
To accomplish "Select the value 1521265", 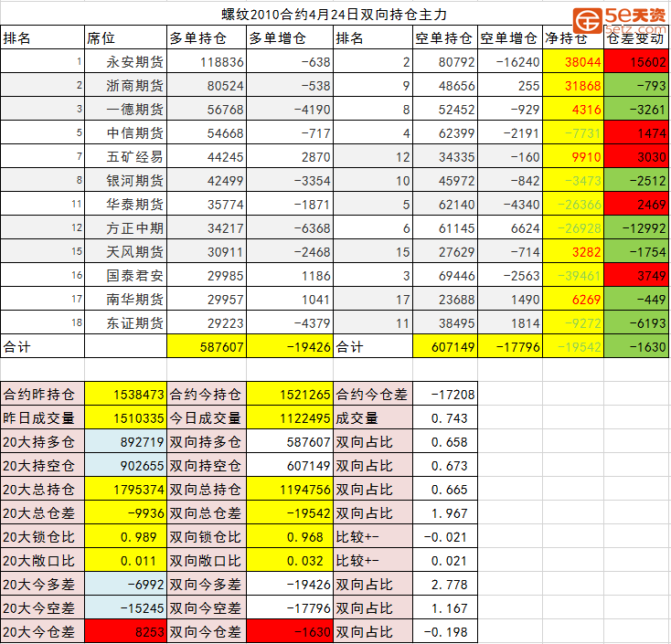I will point(290,394).
